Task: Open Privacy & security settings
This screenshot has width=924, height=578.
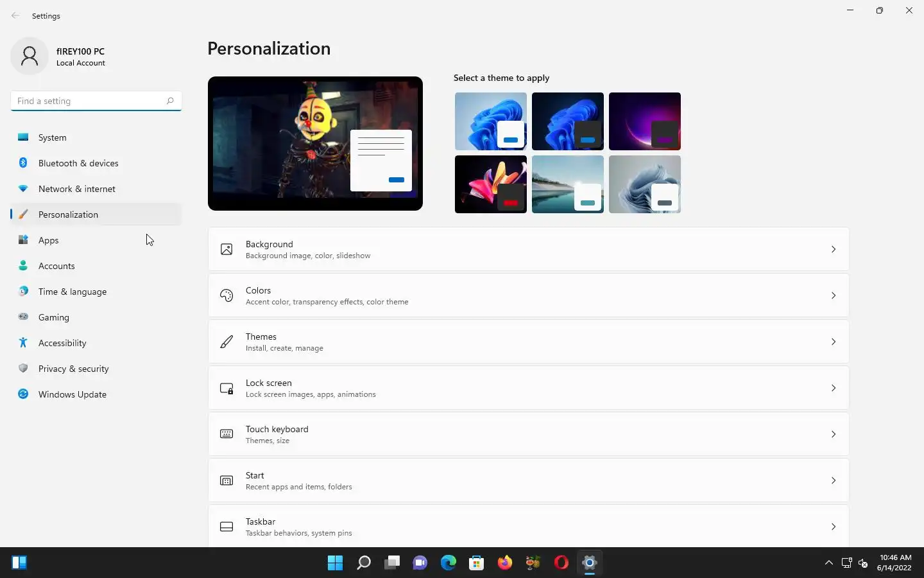Action: [96, 369]
